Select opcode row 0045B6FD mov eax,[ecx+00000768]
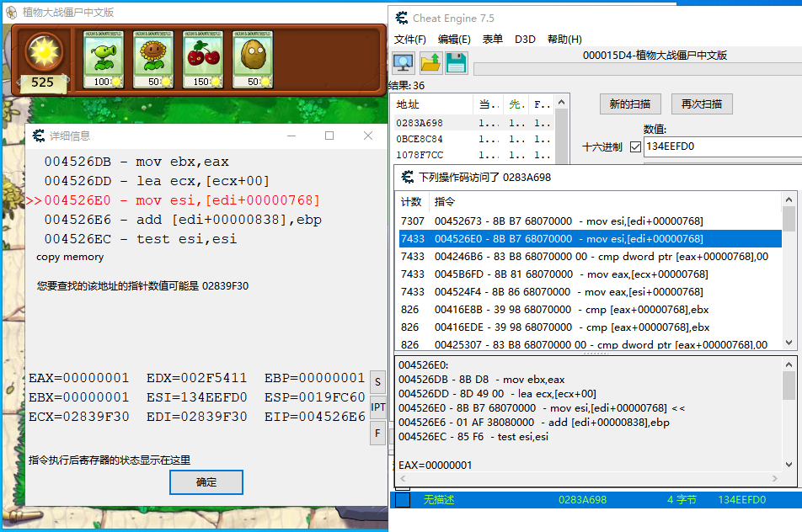The width and height of the screenshot is (802, 532). 591,274
